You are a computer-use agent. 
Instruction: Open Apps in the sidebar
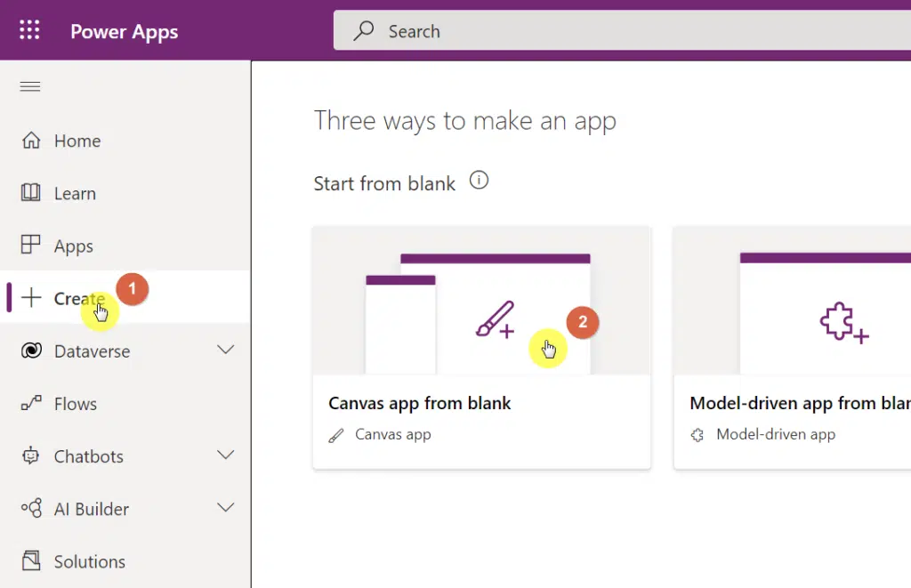pos(125,246)
